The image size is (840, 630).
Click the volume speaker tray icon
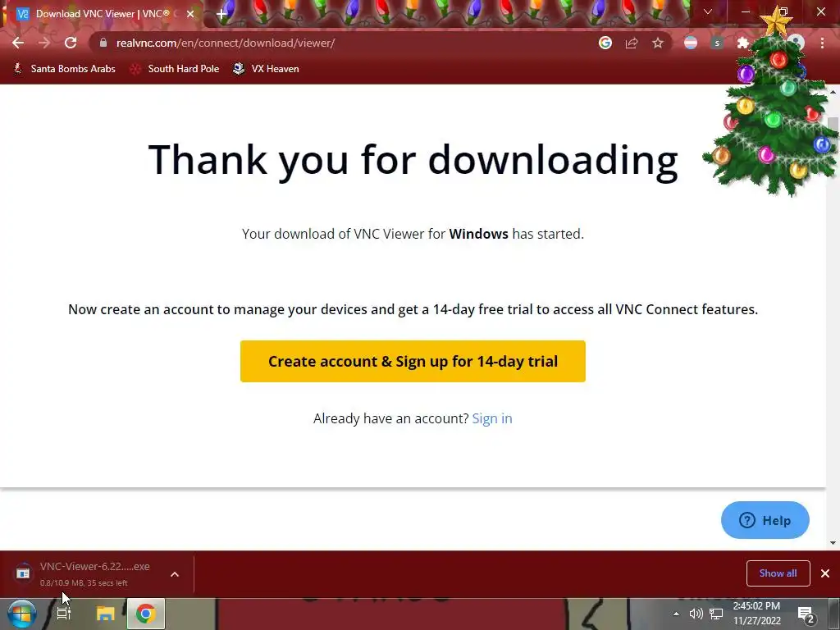pyautogui.click(x=696, y=614)
